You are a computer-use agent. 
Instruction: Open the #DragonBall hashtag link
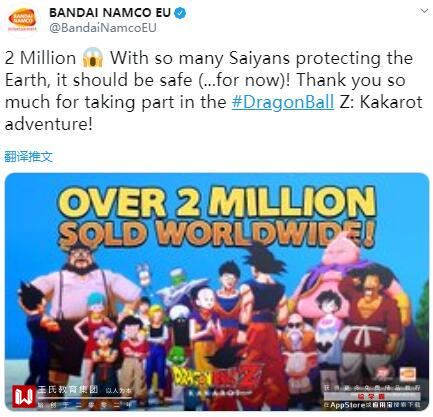[283, 102]
